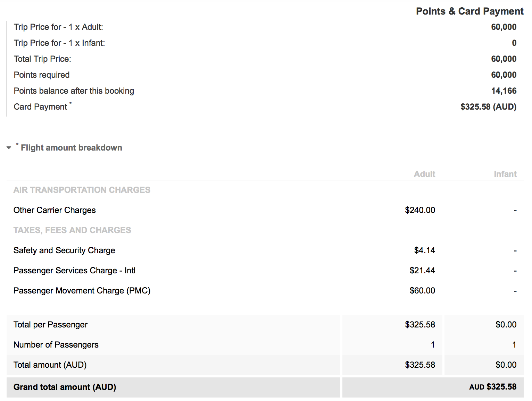Click the Card Payment asterisk label

[43, 106]
